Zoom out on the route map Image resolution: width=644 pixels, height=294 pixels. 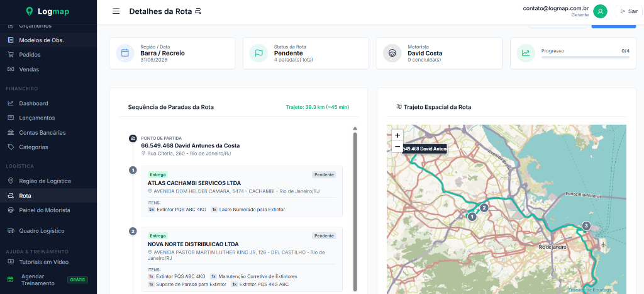(x=397, y=147)
